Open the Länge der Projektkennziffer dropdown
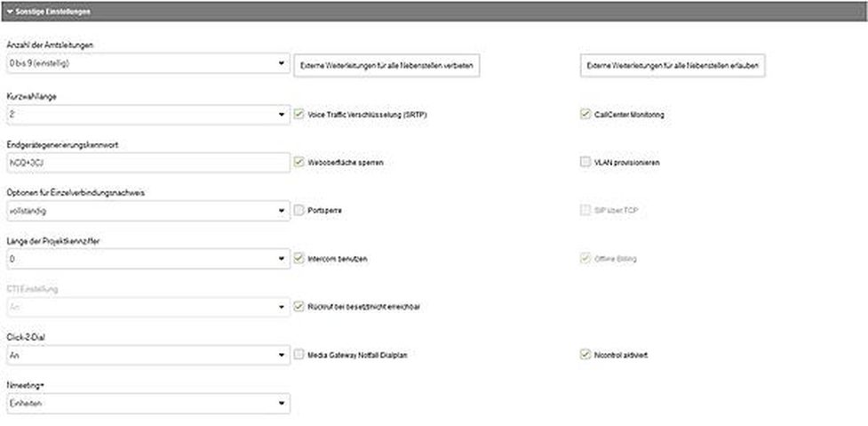The image size is (868, 426). coord(148,260)
